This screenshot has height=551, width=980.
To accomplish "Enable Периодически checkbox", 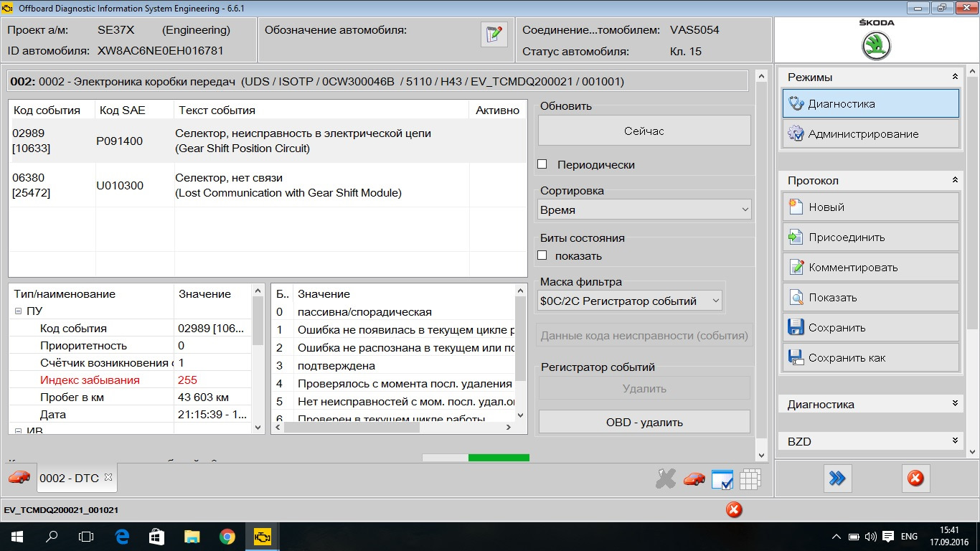I will 542,164.
